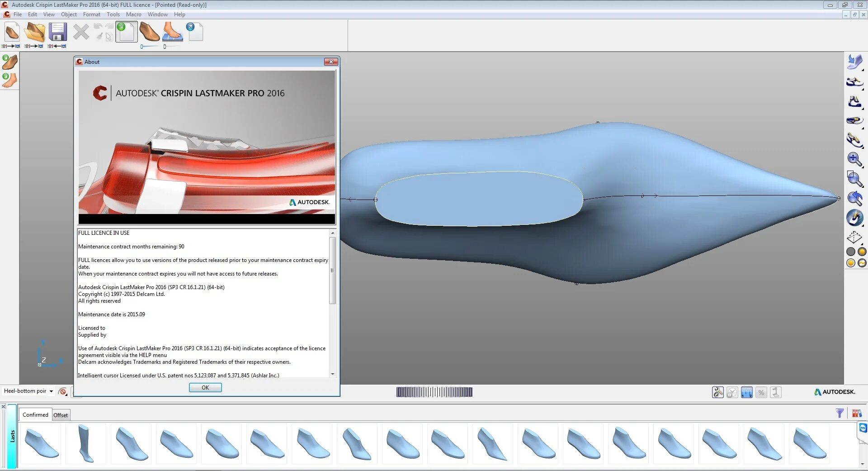Viewport: 868px width, 471px height.
Task: Toggle the last-stand status bar icon
Action: [x=776, y=392]
